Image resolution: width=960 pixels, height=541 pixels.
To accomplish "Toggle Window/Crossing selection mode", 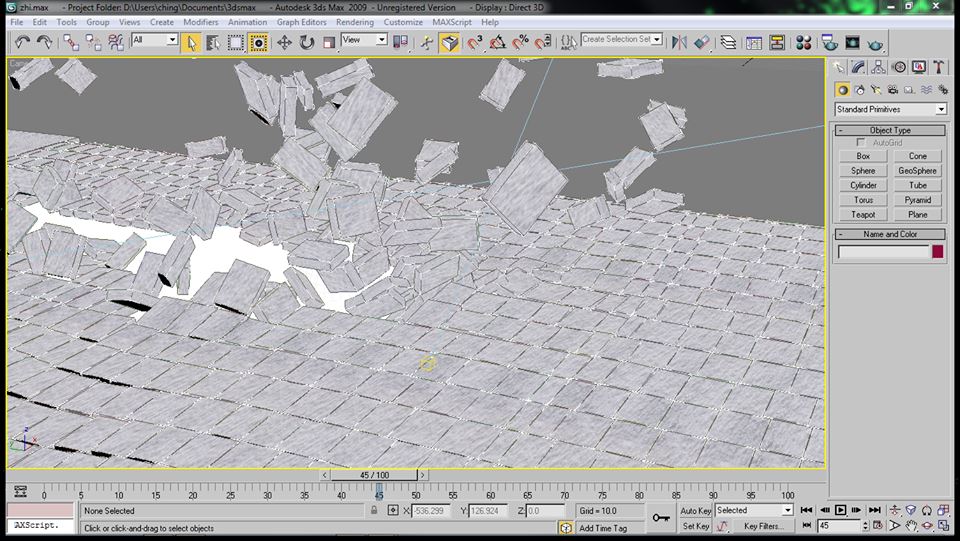I will (258, 43).
